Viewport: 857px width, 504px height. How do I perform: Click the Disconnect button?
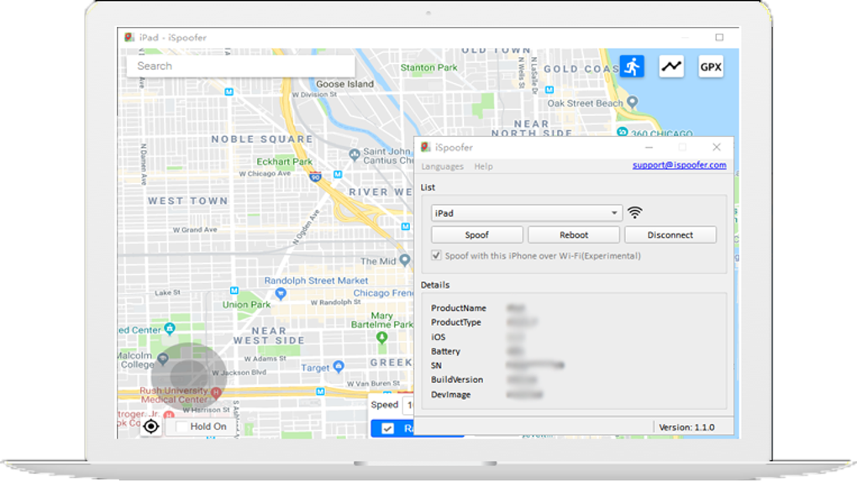pyautogui.click(x=670, y=235)
